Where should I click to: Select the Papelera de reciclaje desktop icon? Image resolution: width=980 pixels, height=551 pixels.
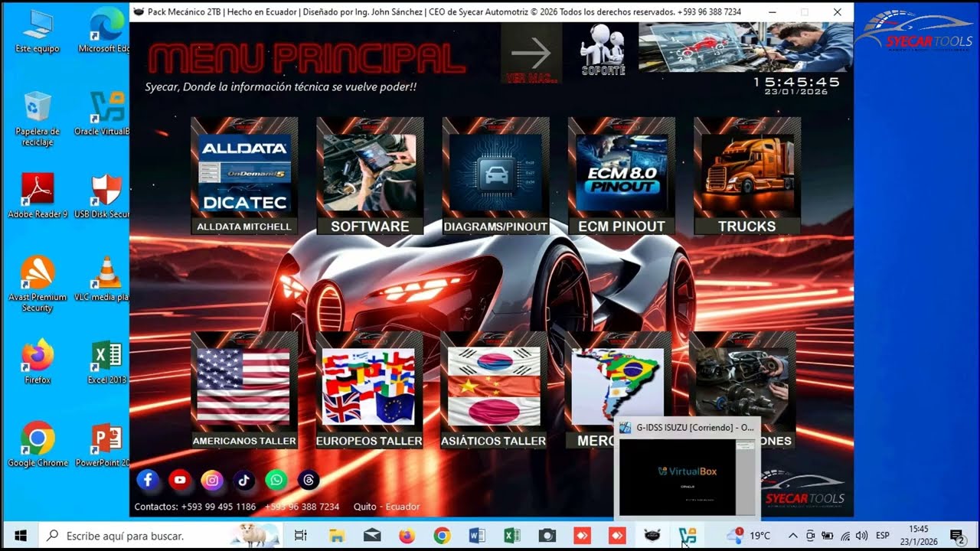(38, 119)
